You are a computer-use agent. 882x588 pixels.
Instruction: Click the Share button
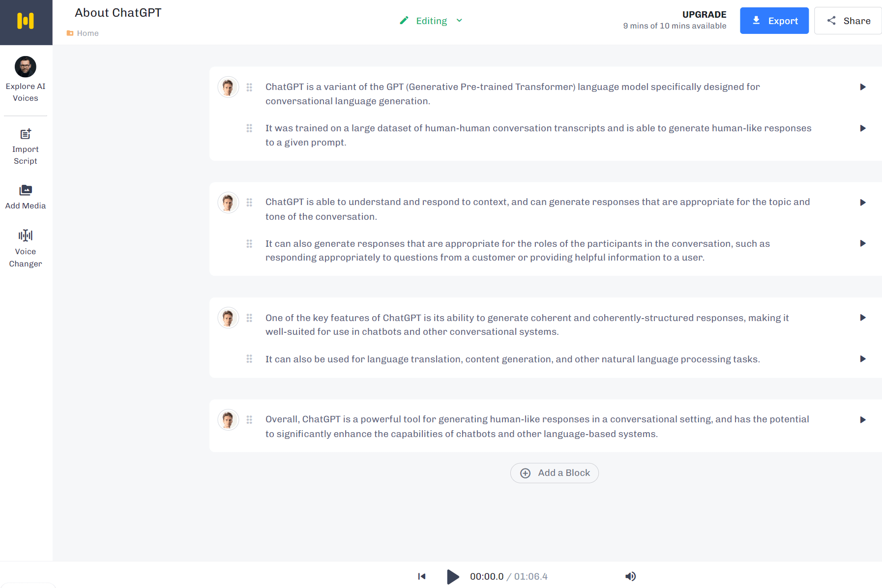[x=848, y=21]
